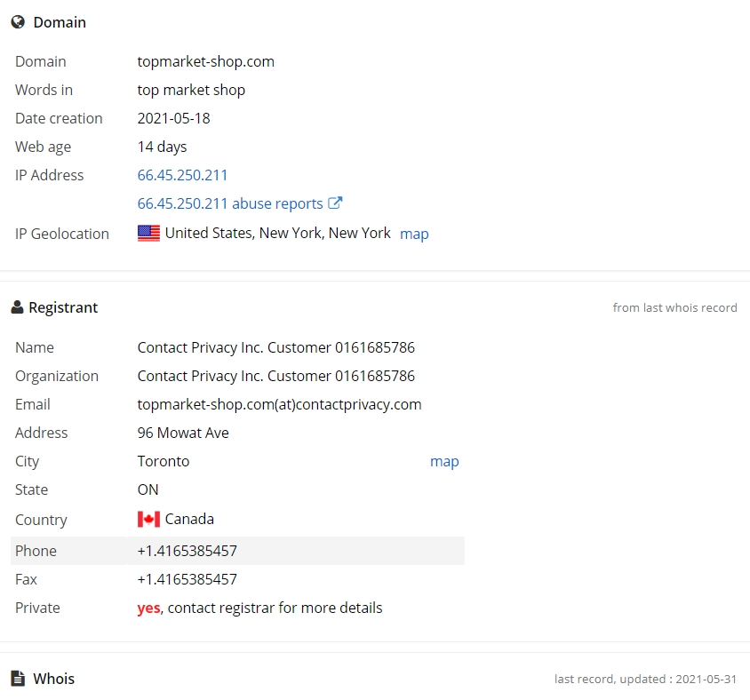Viewport: 750px width, 700px height.
Task: Open IP address 66.45.250.211 link
Action: (x=182, y=175)
